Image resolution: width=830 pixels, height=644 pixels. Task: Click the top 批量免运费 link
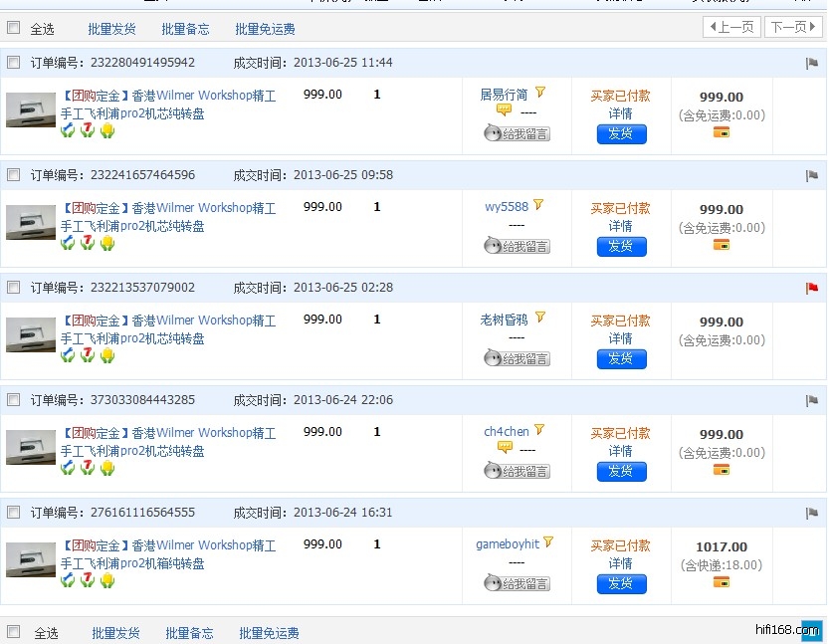coord(265,29)
